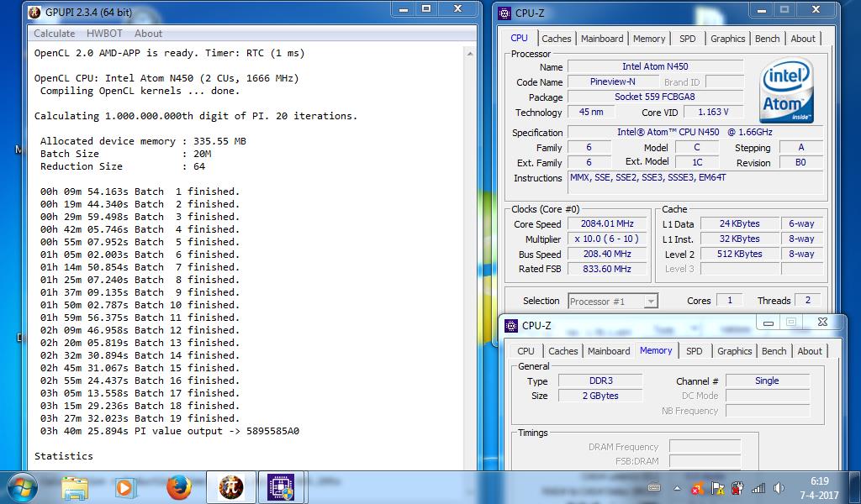Open the taskbar clock and date

pyautogui.click(x=819, y=488)
